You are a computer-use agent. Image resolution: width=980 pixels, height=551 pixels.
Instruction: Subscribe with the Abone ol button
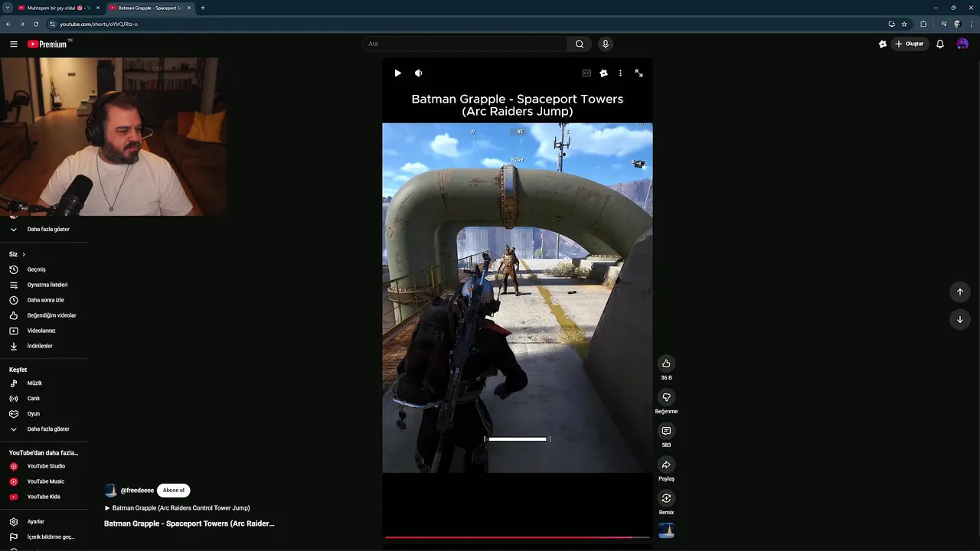pos(173,491)
